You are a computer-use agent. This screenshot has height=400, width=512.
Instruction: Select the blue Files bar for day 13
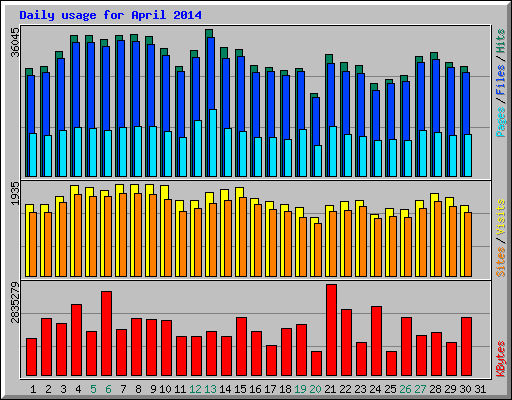tap(211, 73)
